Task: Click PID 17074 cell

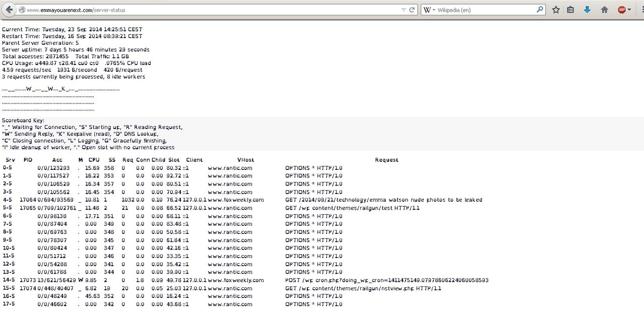Action: (28, 288)
